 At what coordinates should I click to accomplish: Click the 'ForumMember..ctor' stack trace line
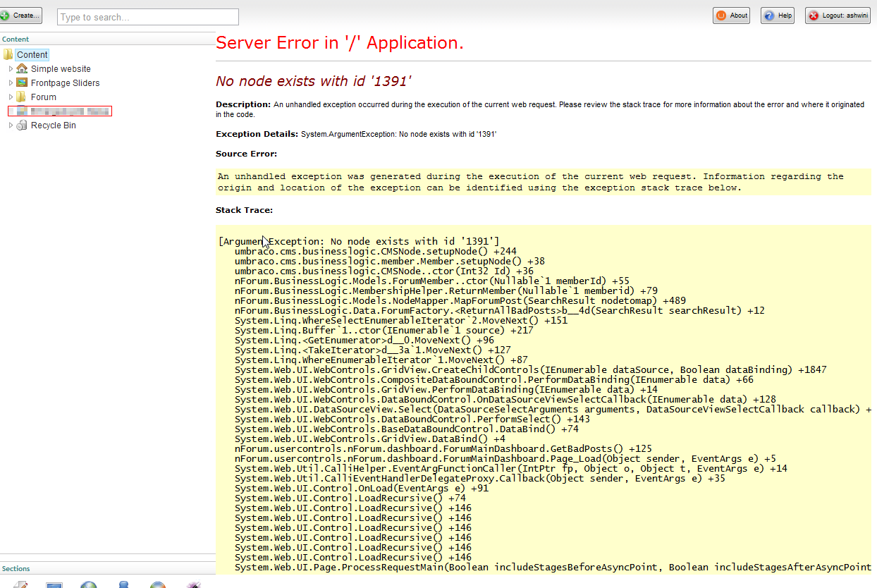pos(432,281)
